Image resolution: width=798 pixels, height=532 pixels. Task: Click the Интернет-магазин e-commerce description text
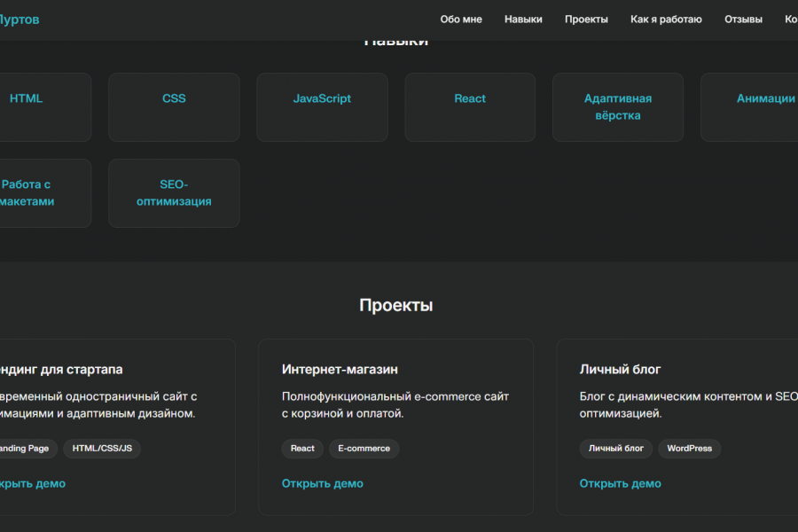coord(395,404)
